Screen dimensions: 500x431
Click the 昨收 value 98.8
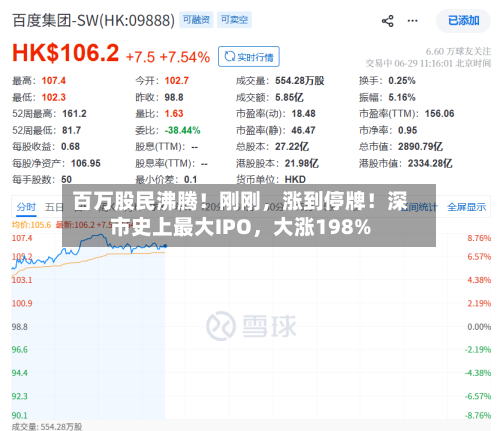coord(174,97)
